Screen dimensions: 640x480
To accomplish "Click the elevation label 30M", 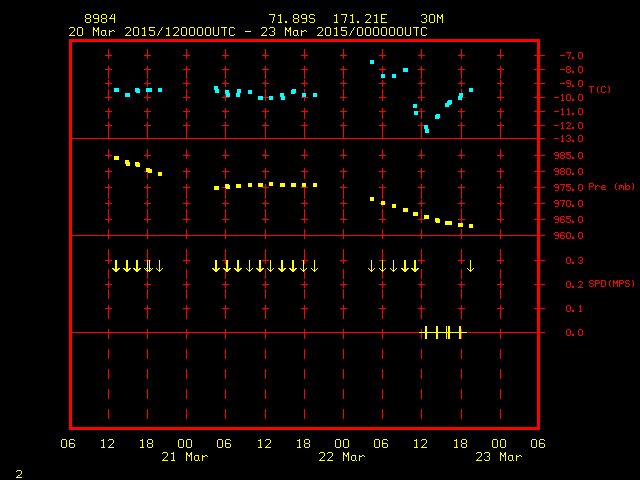I will pos(432,19).
